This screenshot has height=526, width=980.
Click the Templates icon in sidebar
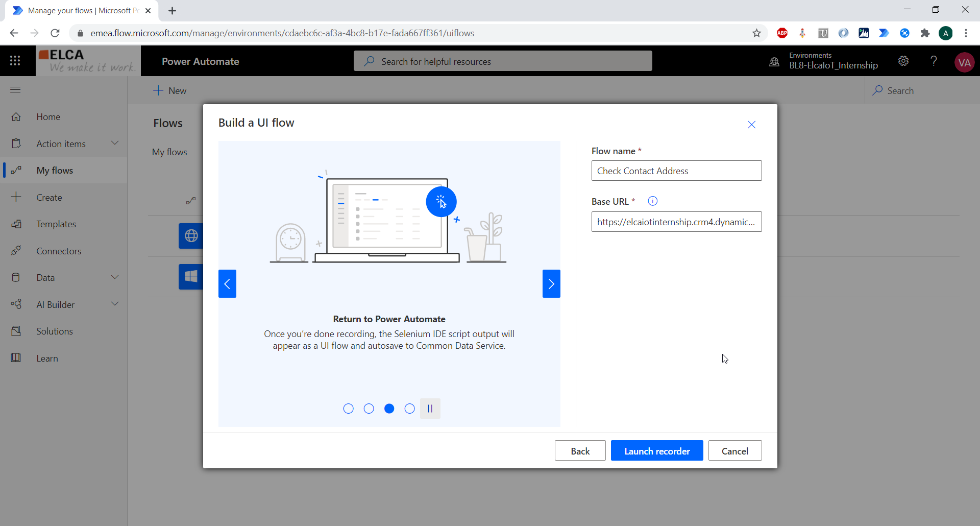(16, 224)
